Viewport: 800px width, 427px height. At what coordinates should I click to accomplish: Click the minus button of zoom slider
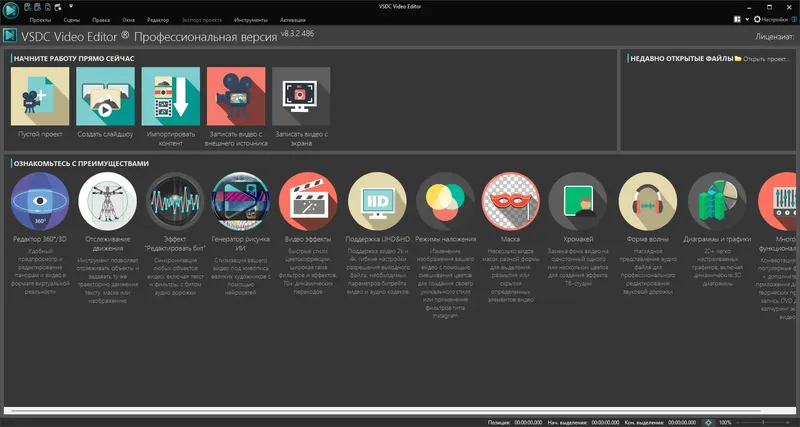[x=737, y=422]
